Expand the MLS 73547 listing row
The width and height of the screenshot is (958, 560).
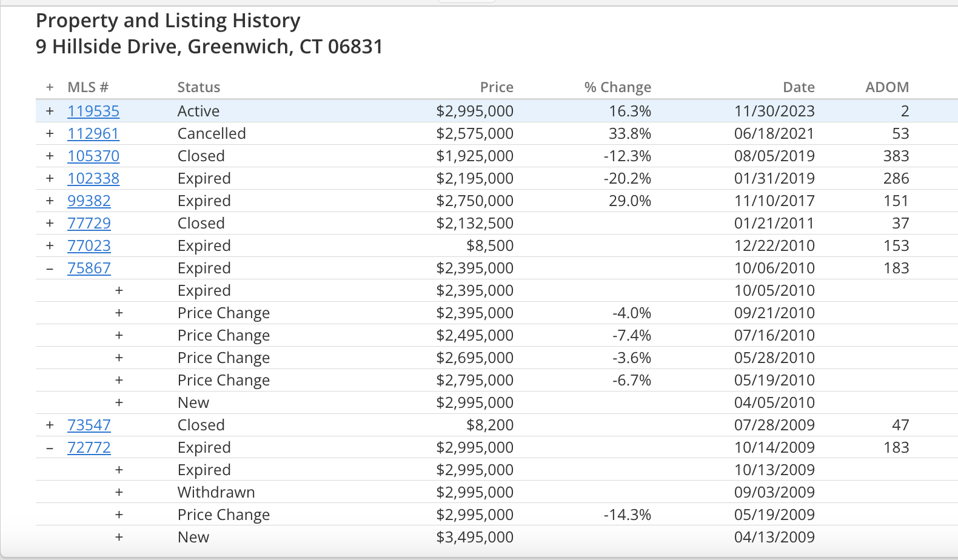click(x=50, y=425)
